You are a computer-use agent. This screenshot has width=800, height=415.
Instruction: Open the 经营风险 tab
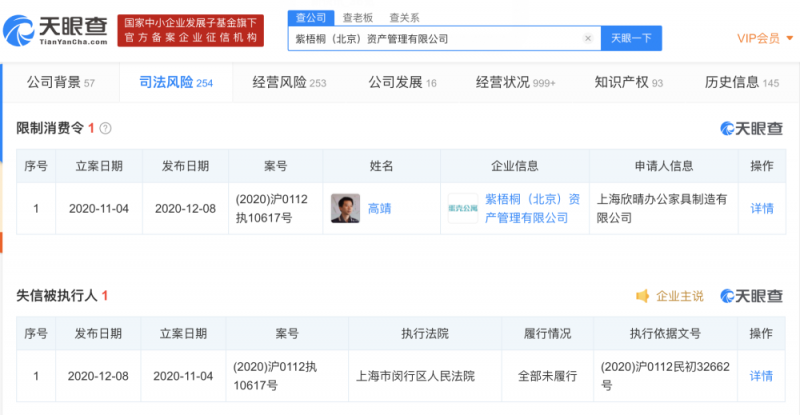coord(289,82)
